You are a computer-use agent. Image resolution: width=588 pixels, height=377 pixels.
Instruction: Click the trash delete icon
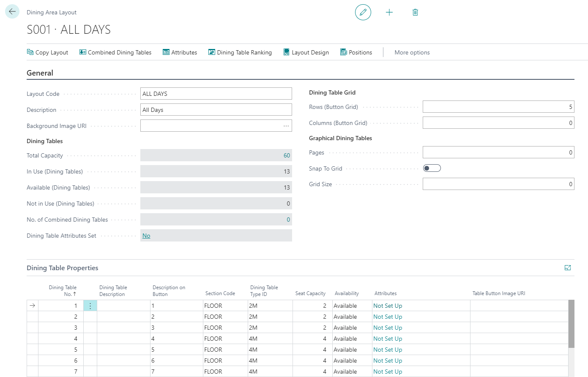coord(415,12)
